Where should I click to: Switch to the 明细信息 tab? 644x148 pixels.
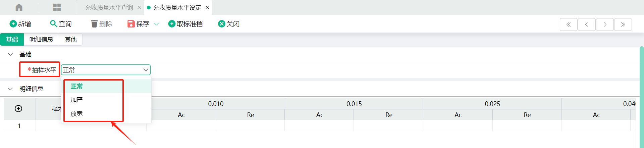coord(41,40)
